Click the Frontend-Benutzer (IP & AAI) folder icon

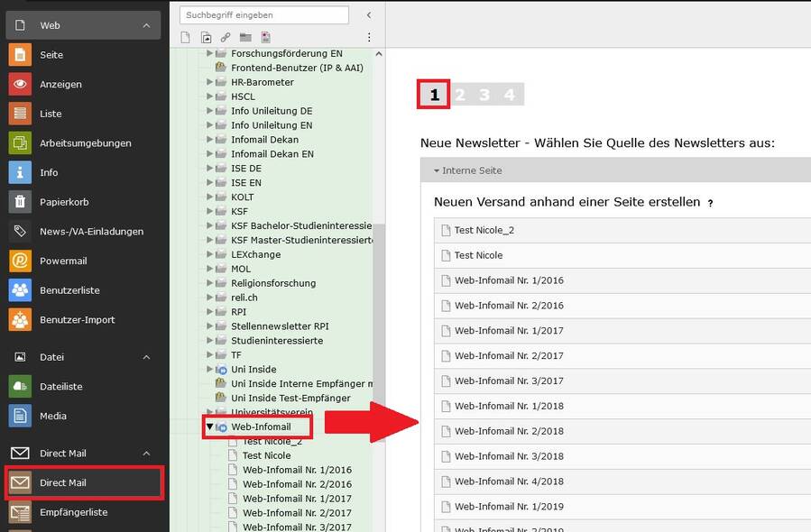click(x=220, y=68)
